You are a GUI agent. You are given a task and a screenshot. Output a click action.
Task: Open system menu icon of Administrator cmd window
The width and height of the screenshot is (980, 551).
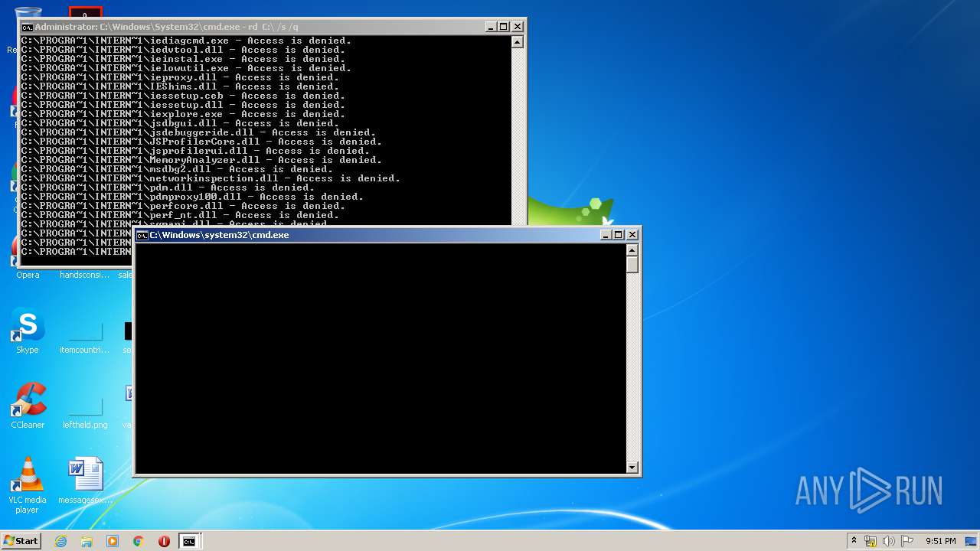[27, 27]
